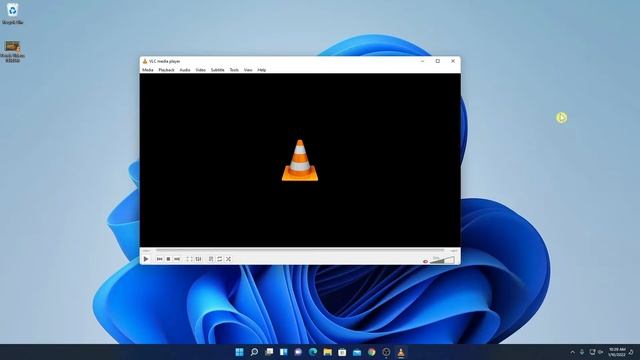Click the VLC video display area
Image resolution: width=640 pixels, height=360 pixels.
300,160
